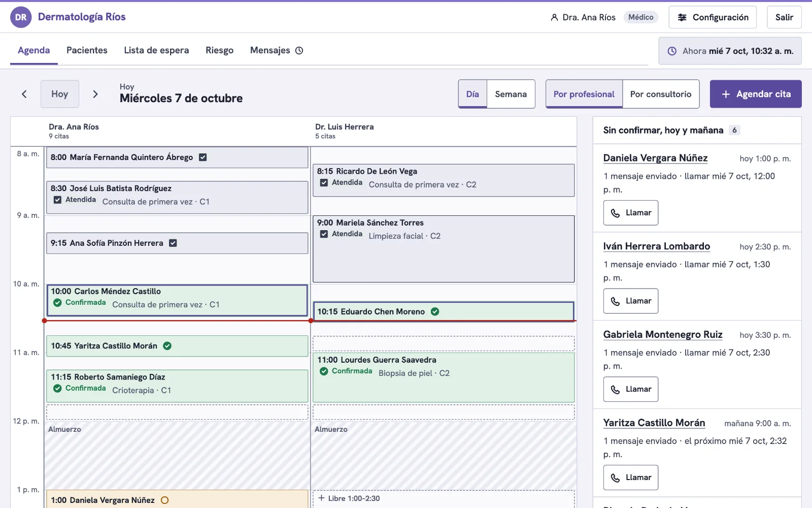Go to next day with right chevron
The height and width of the screenshot is (508, 812).
click(x=95, y=94)
